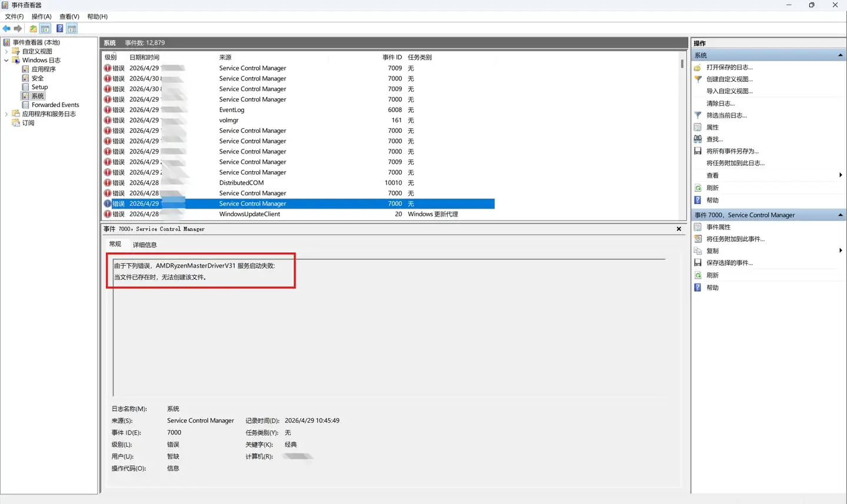Click the 复制 icon in event actions
This screenshot has height=504, width=847.
[698, 251]
